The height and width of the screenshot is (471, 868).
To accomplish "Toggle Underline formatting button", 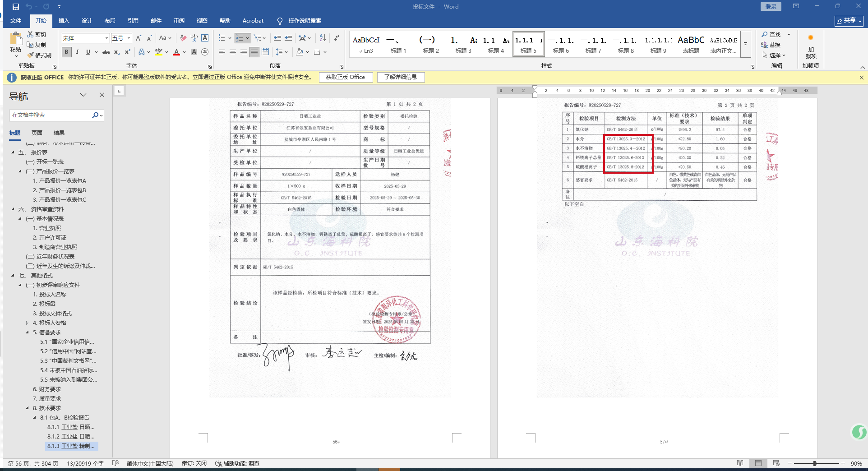I will pos(88,52).
